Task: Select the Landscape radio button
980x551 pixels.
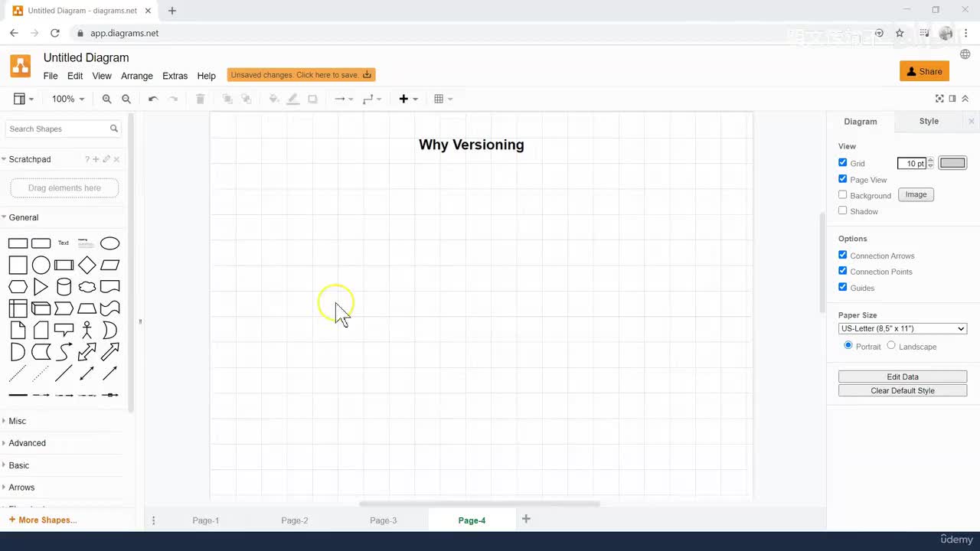Action: pyautogui.click(x=891, y=345)
